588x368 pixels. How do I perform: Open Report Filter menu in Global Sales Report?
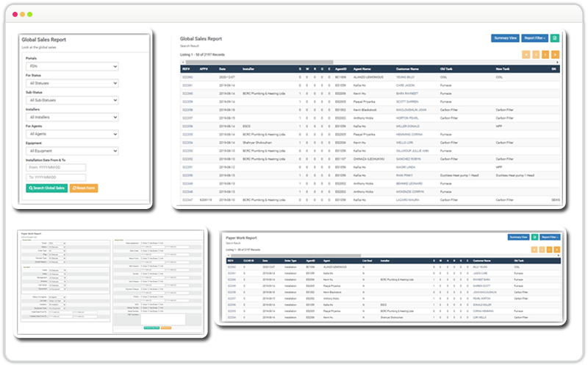click(534, 38)
